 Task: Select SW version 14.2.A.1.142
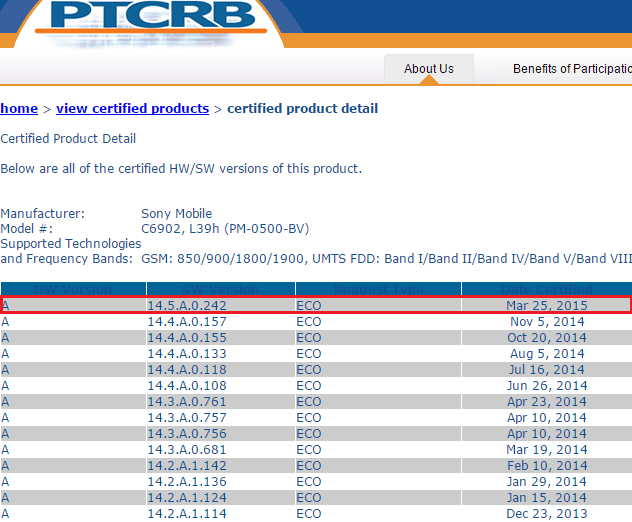187,466
